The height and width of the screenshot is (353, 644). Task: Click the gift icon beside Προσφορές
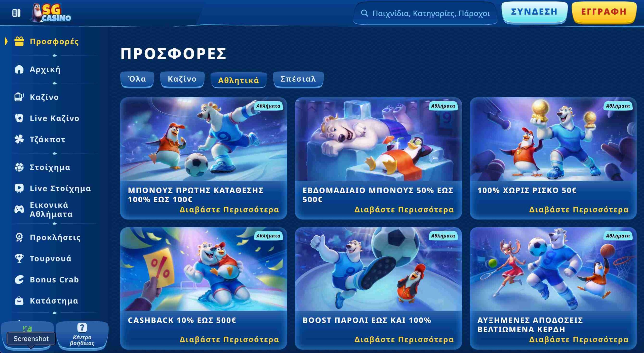pos(19,41)
